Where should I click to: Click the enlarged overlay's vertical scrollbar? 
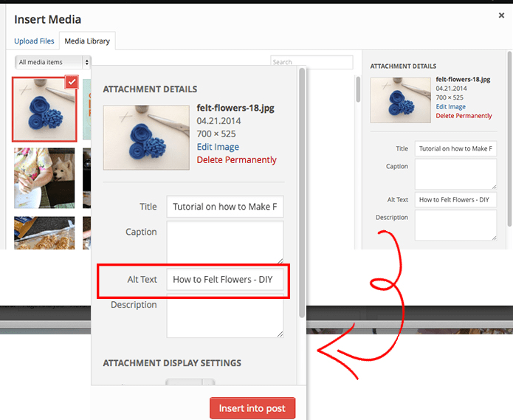301,192
